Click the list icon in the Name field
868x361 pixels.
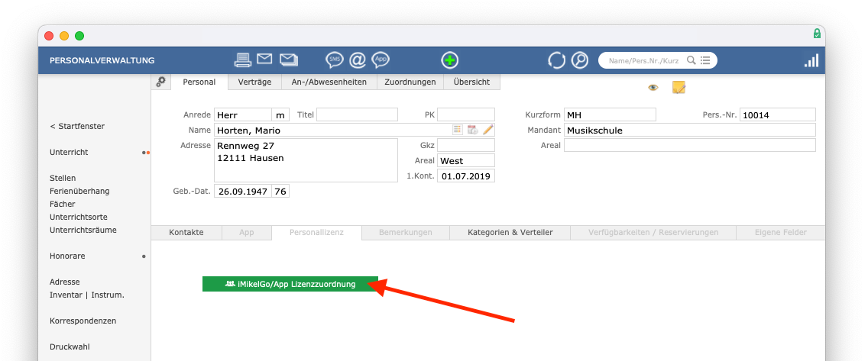click(457, 130)
